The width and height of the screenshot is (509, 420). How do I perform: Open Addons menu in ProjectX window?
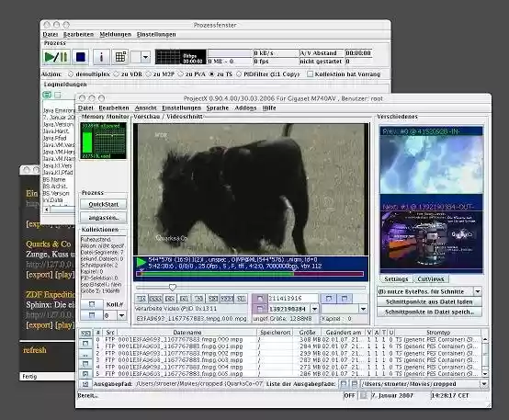(245, 108)
